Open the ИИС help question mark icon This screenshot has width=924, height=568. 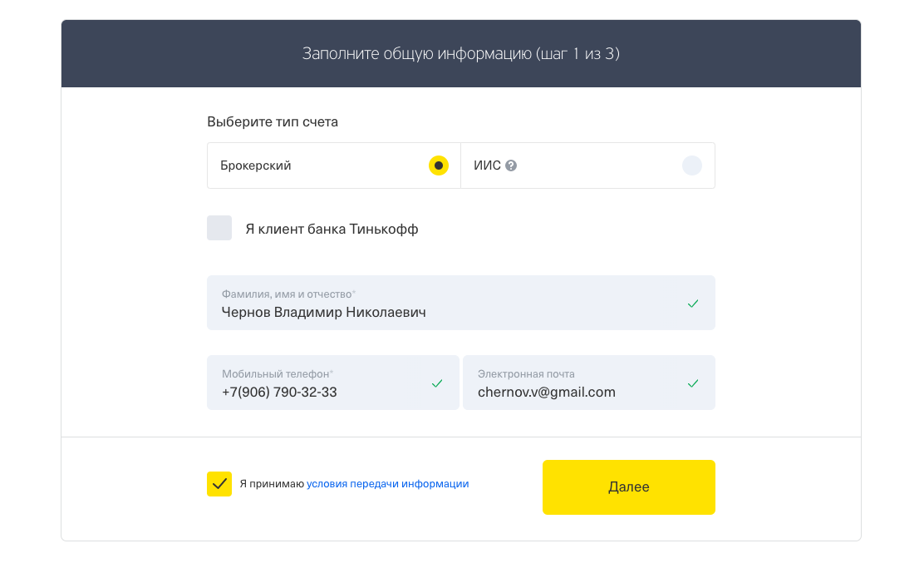511,165
